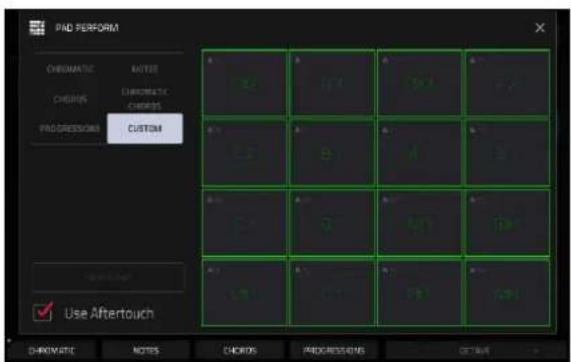This screenshot has width=571, height=362.
Task: Open the Chords tab in bottom bar
Action: point(240,351)
